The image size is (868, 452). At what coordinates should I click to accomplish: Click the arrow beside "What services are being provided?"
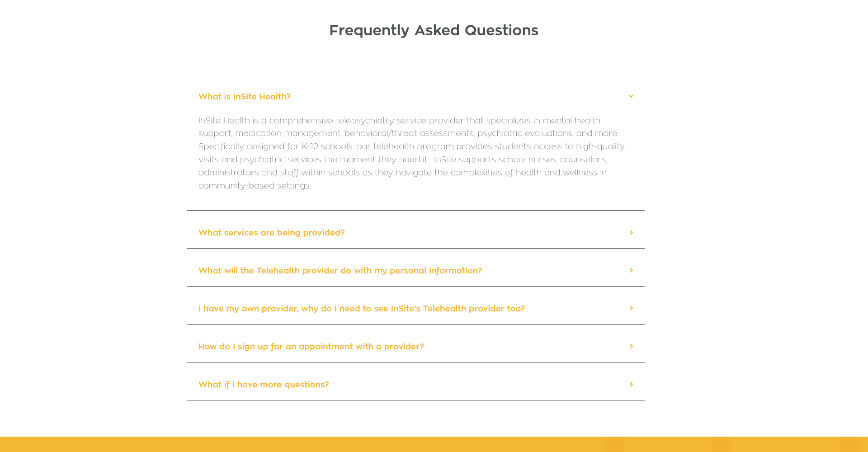632,232
